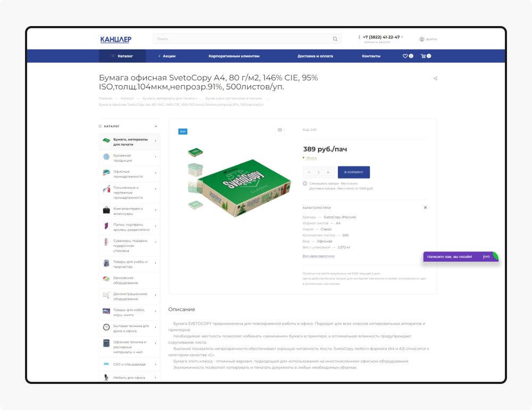
Task: Open the Контакты page
Action: (371, 56)
